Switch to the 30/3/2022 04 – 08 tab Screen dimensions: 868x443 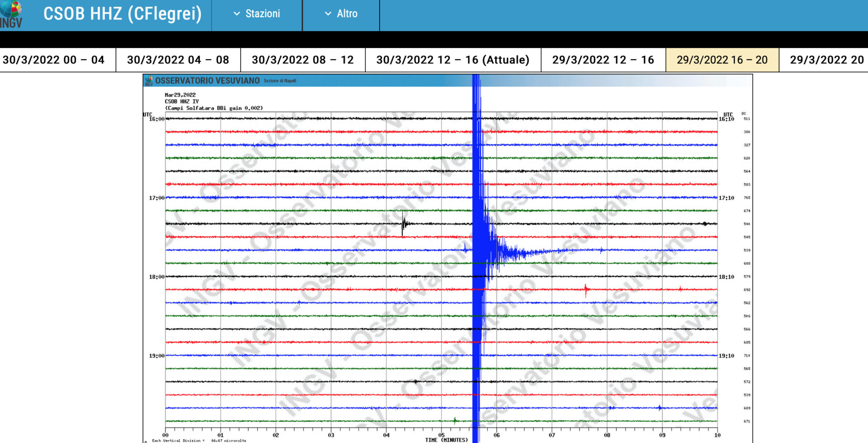coord(178,60)
